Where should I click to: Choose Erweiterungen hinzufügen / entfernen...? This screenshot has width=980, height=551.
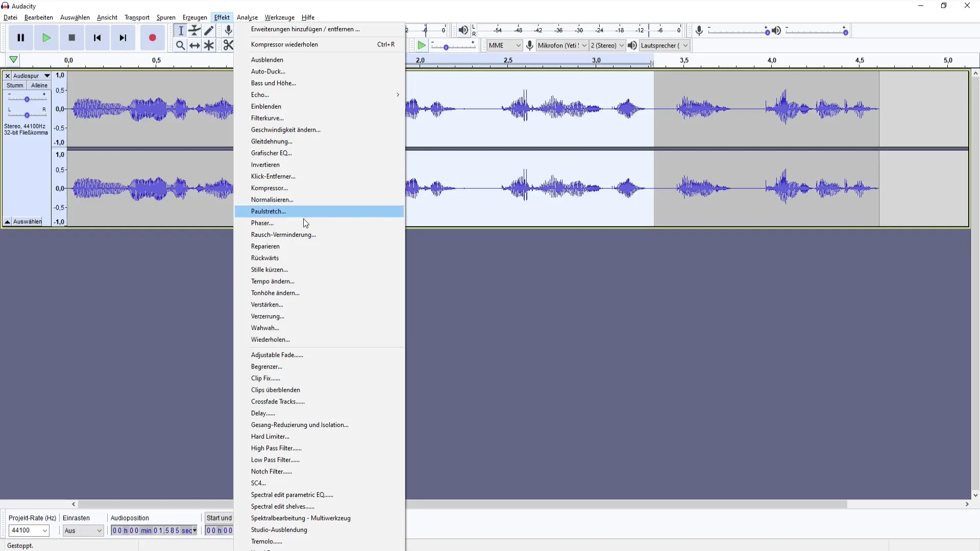[x=319, y=29]
